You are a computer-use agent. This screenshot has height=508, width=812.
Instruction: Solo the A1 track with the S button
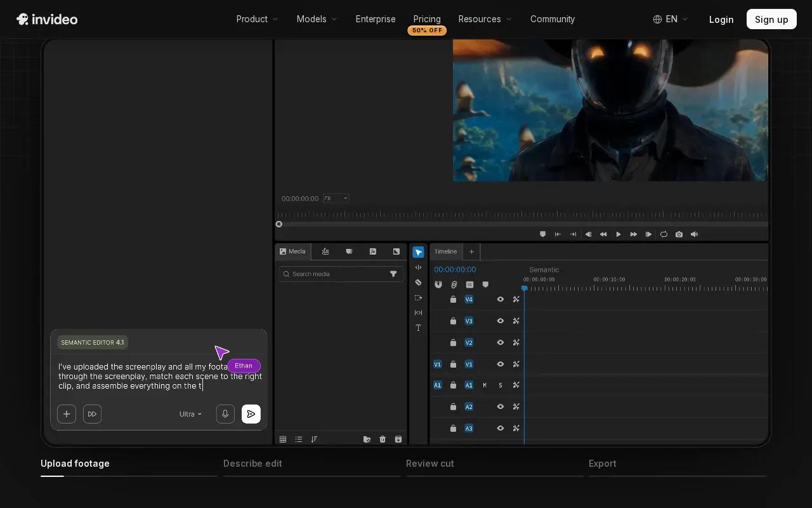pos(501,385)
